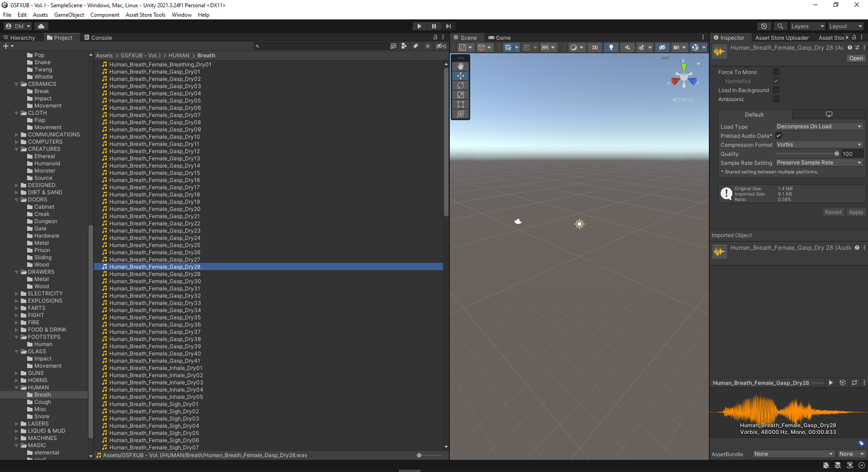Expand the COMMUNICATIONS folder
Image resolution: width=868 pixels, height=472 pixels.
coord(17,135)
